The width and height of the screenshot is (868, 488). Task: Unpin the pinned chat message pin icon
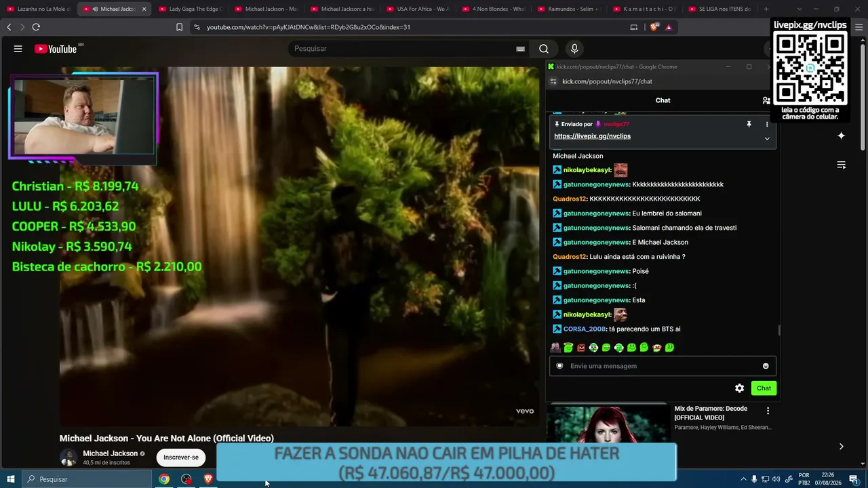[749, 125]
